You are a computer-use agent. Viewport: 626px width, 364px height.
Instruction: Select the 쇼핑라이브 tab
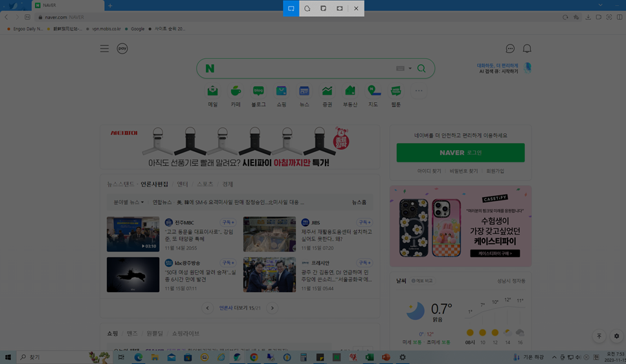point(185,334)
